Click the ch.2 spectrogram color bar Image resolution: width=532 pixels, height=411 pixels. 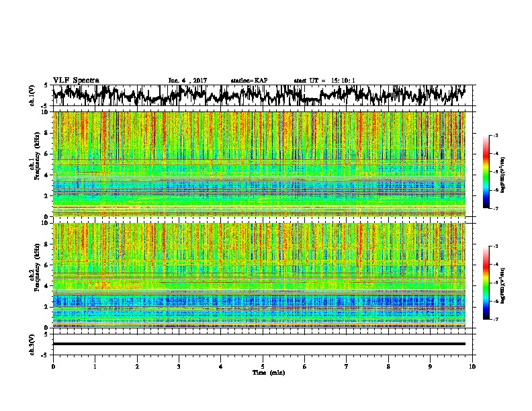(x=486, y=283)
